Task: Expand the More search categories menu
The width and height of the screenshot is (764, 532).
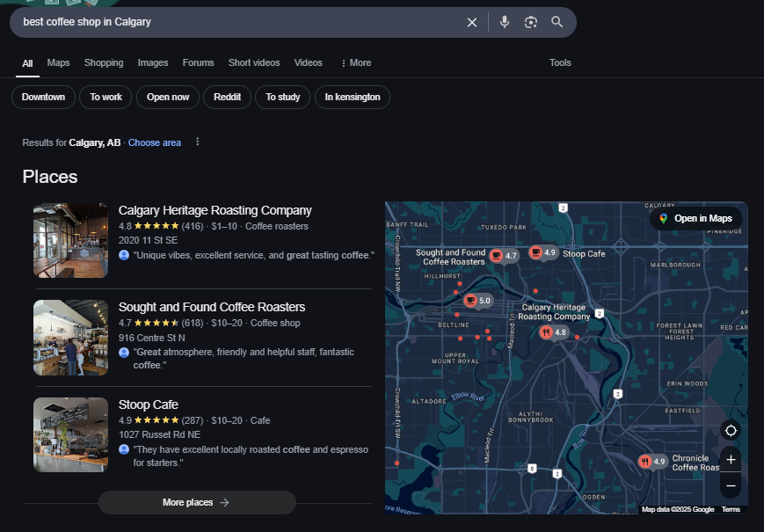Action: tap(356, 63)
